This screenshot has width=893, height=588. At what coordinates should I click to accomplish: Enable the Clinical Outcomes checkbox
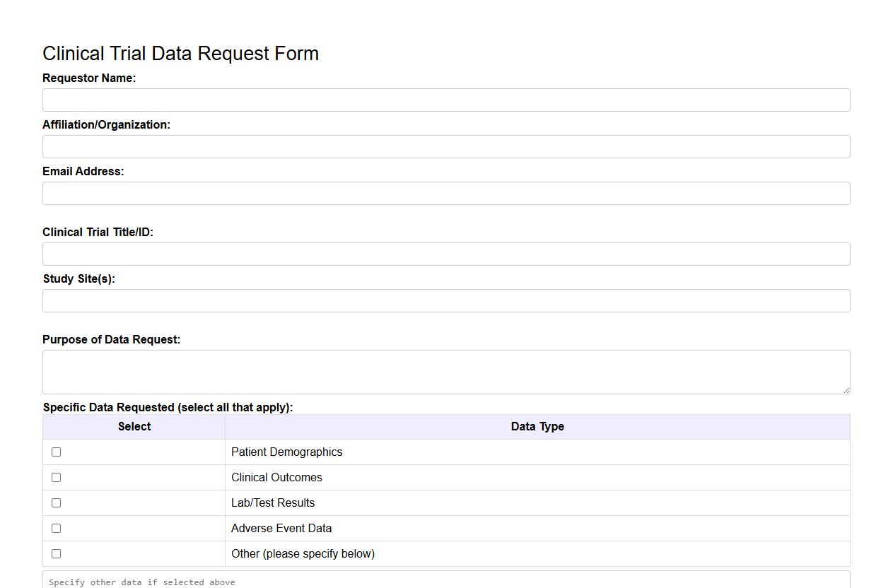(57, 477)
